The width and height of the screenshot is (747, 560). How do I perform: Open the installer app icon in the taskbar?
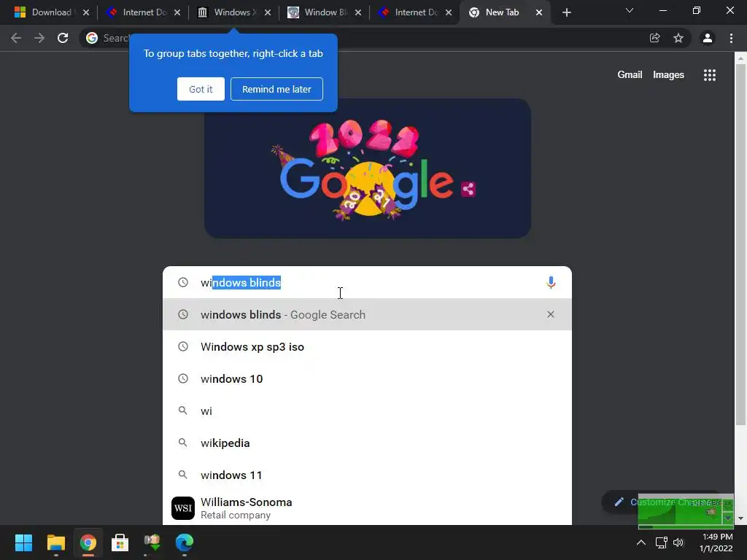coord(152,542)
